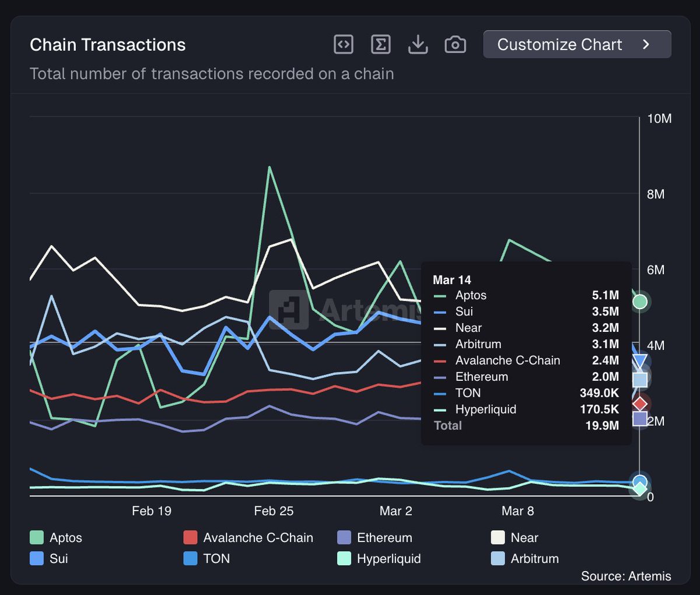
Task: Open the sigma summary icon
Action: pos(380,44)
